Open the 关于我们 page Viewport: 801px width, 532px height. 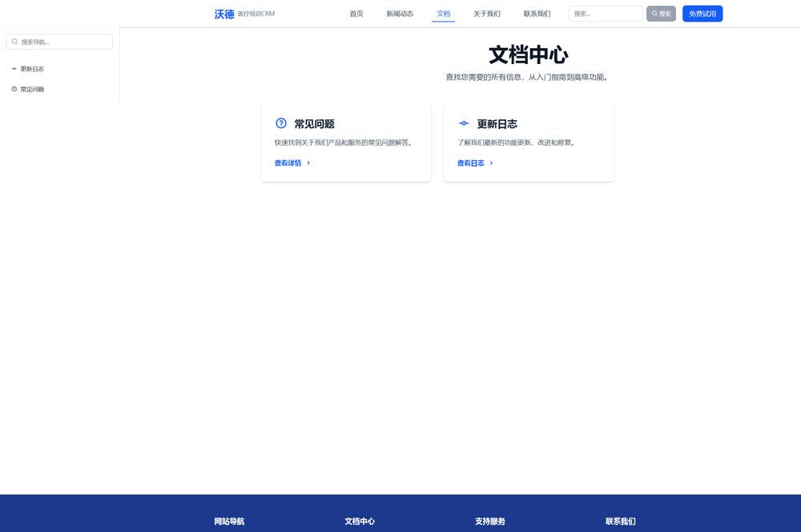point(486,14)
